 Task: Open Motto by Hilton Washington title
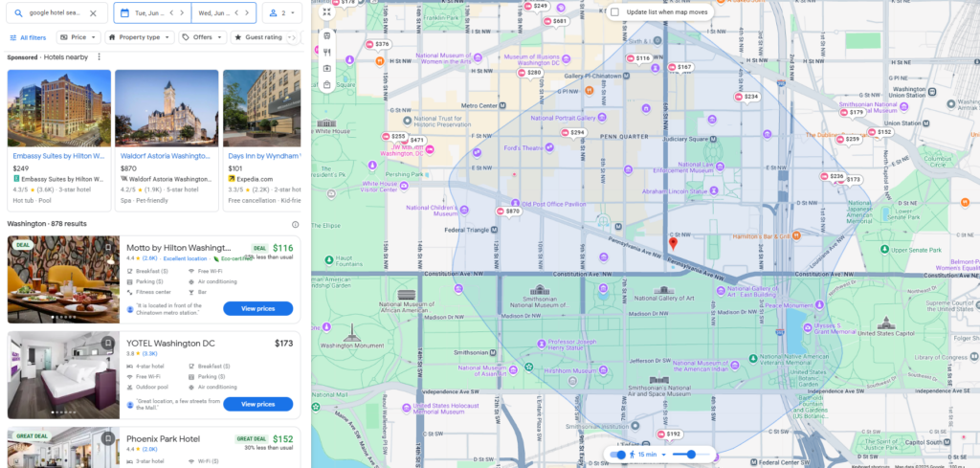point(179,248)
